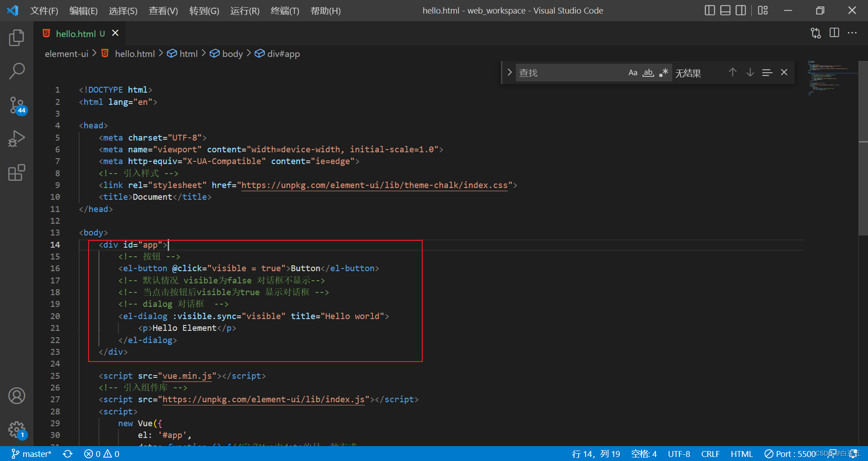
Task: Click line number 14 in gutter
Action: click(55, 245)
